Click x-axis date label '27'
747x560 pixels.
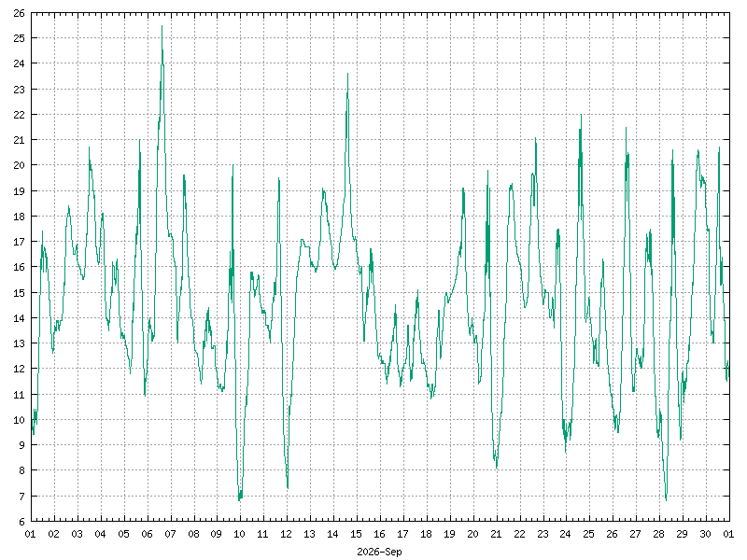[636, 534]
